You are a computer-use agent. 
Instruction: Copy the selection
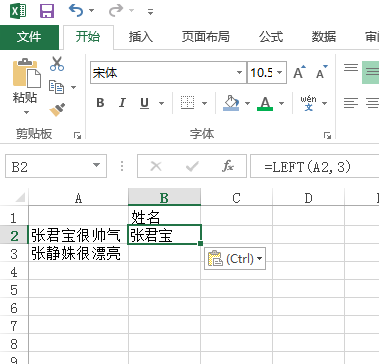(56, 87)
